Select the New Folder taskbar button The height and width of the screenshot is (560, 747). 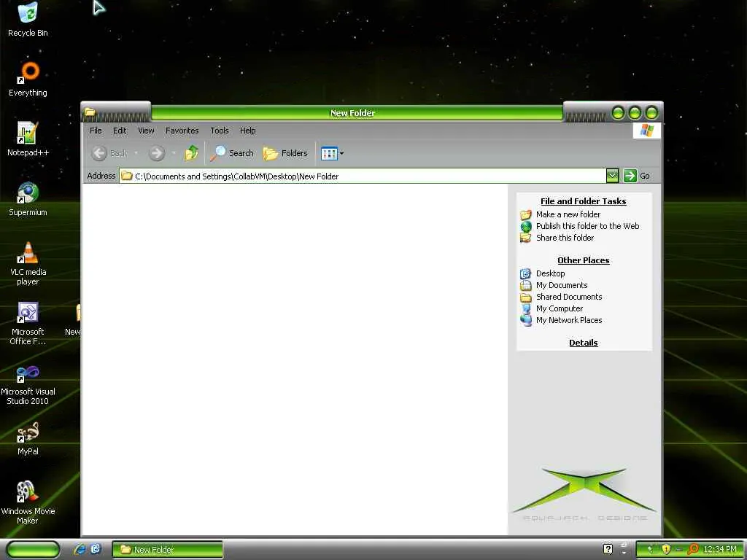click(x=167, y=550)
